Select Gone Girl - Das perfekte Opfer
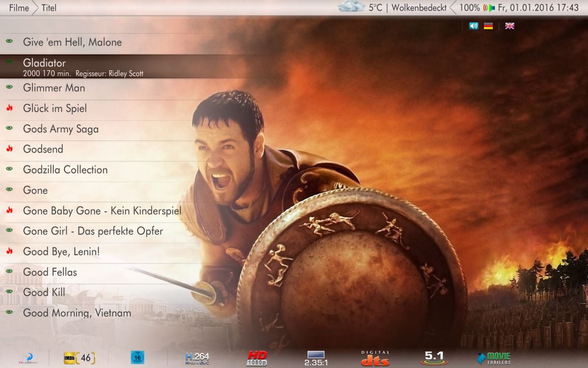Viewport: 588px width, 368px height. click(x=93, y=231)
